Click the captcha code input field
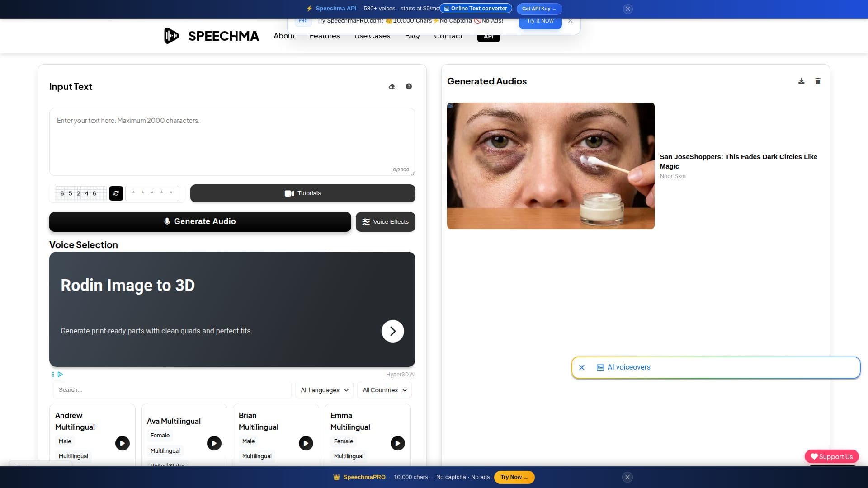Image resolution: width=868 pixels, height=488 pixels. tap(152, 193)
